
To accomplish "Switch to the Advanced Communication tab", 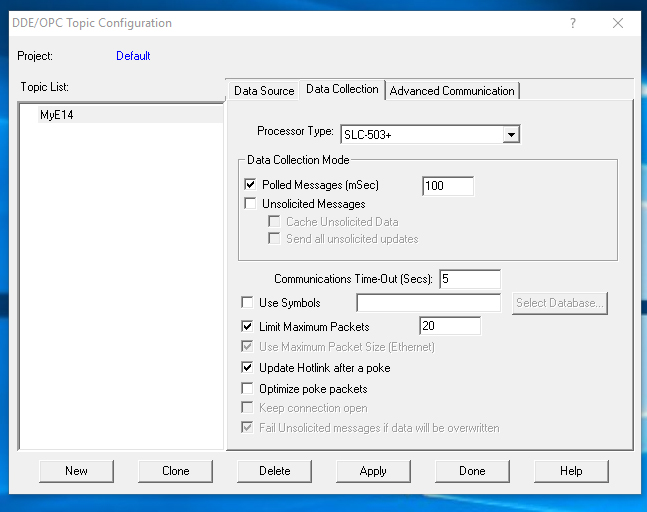I will pyautogui.click(x=452, y=91).
